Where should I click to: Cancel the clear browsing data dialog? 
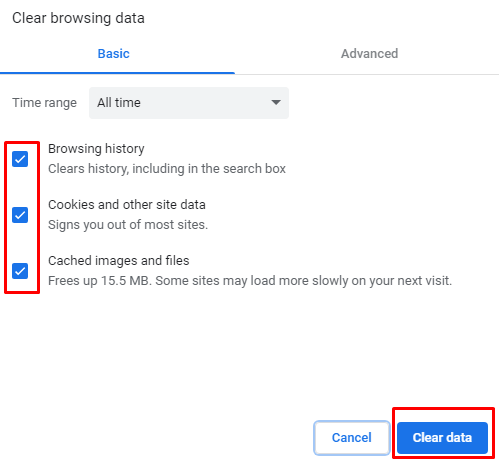(352, 438)
